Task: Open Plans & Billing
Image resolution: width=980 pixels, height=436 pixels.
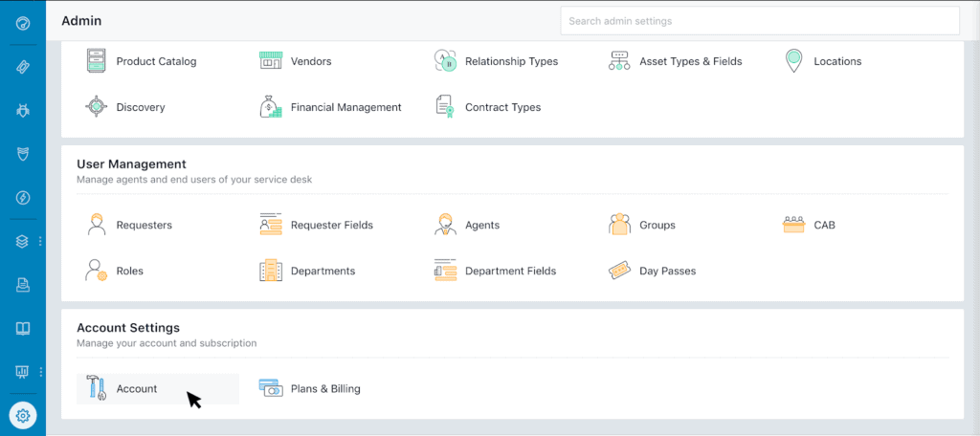Action: click(324, 389)
